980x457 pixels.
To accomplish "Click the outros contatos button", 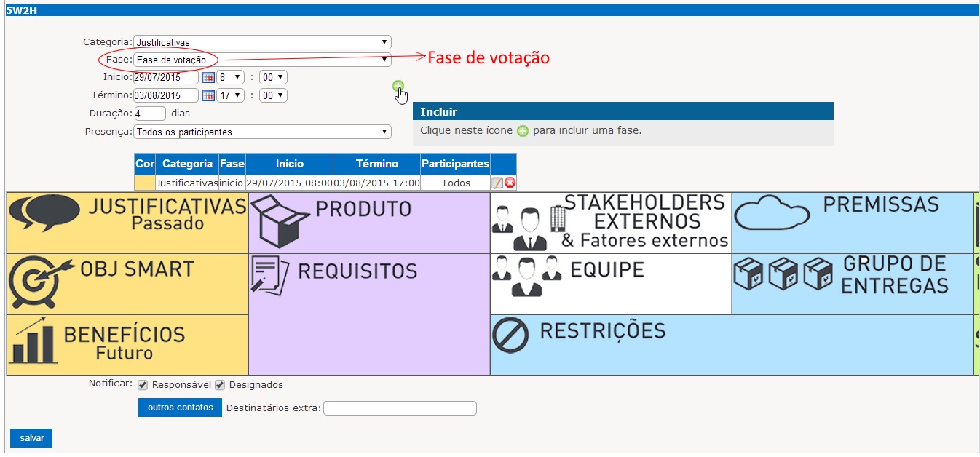I will (179, 408).
